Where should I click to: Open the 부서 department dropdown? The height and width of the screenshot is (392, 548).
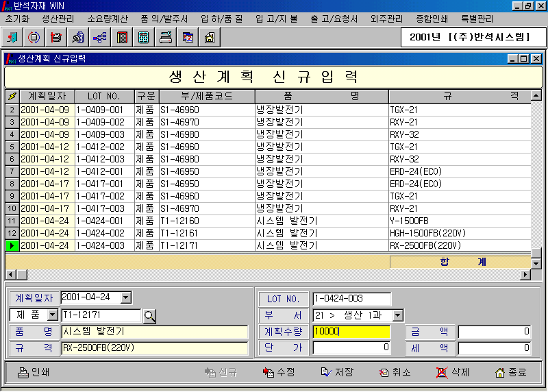398,315
